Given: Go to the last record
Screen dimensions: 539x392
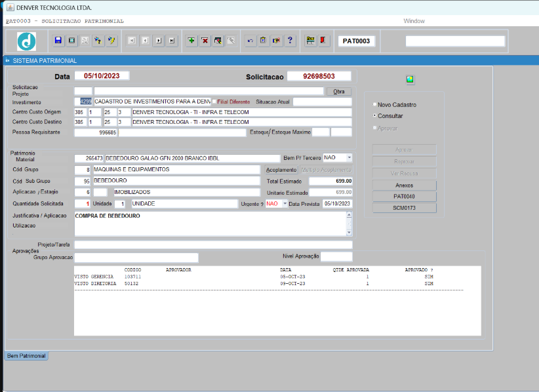Looking at the screenshot, I should [x=171, y=41].
